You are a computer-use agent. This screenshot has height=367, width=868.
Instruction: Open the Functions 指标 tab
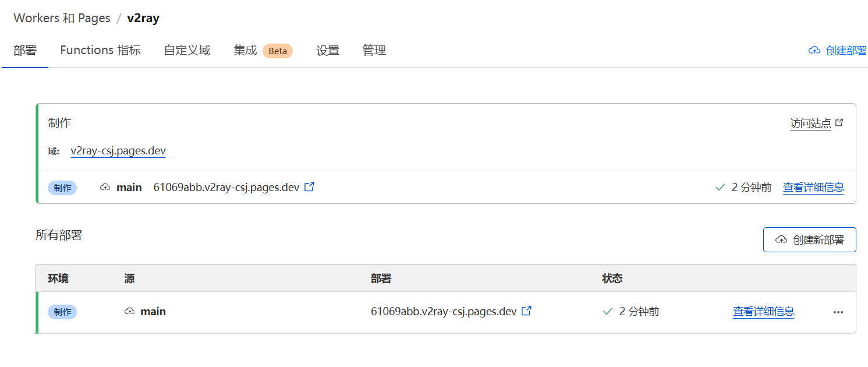tap(100, 51)
